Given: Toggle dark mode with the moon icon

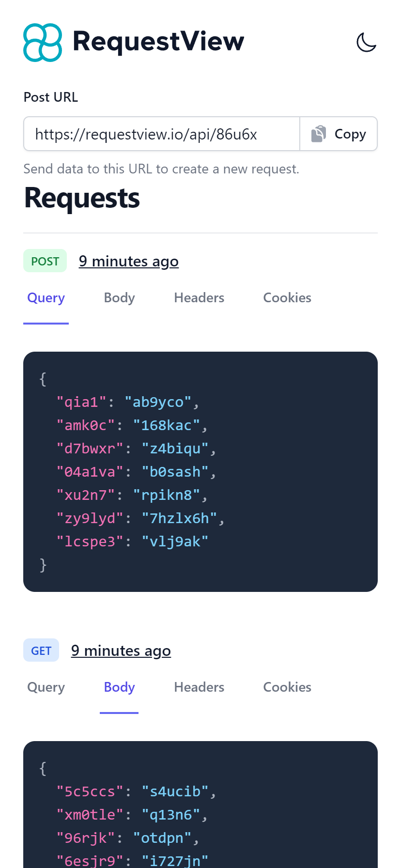Looking at the screenshot, I should 366,42.
